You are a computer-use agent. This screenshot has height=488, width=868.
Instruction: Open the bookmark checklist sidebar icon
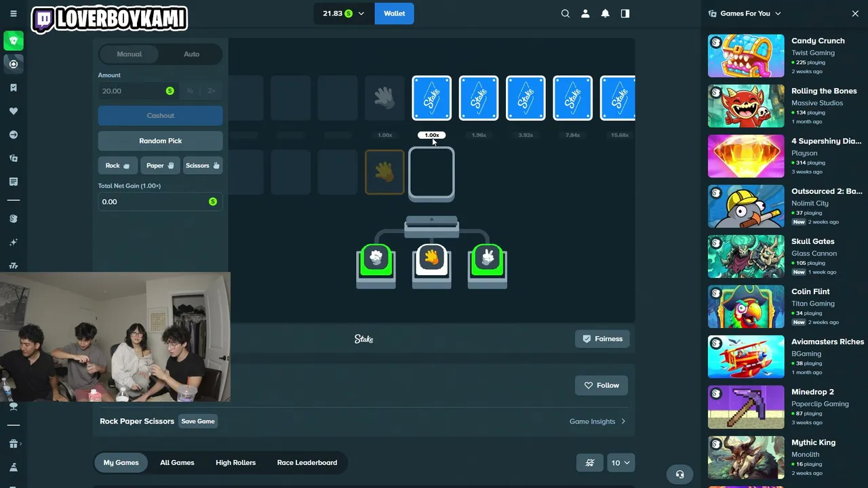pos(14,87)
